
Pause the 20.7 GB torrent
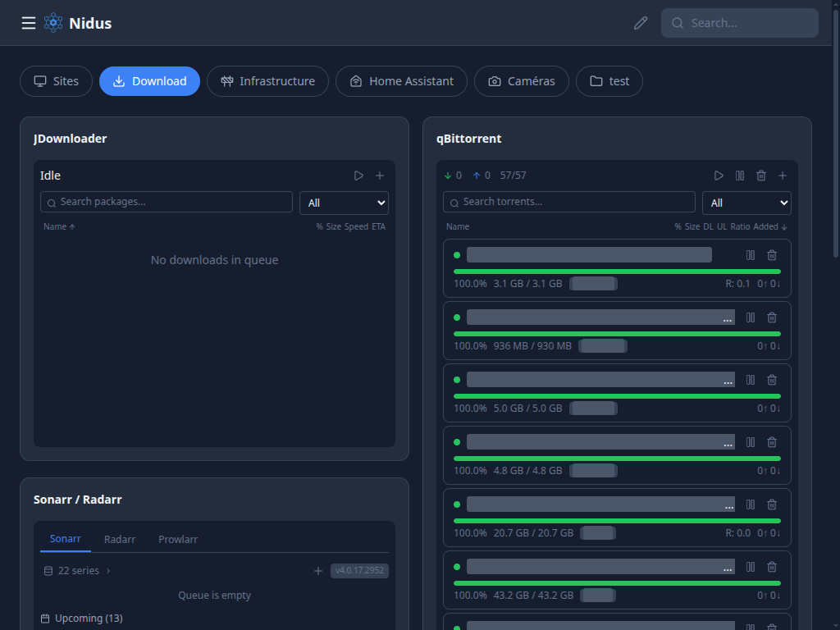pyautogui.click(x=751, y=504)
